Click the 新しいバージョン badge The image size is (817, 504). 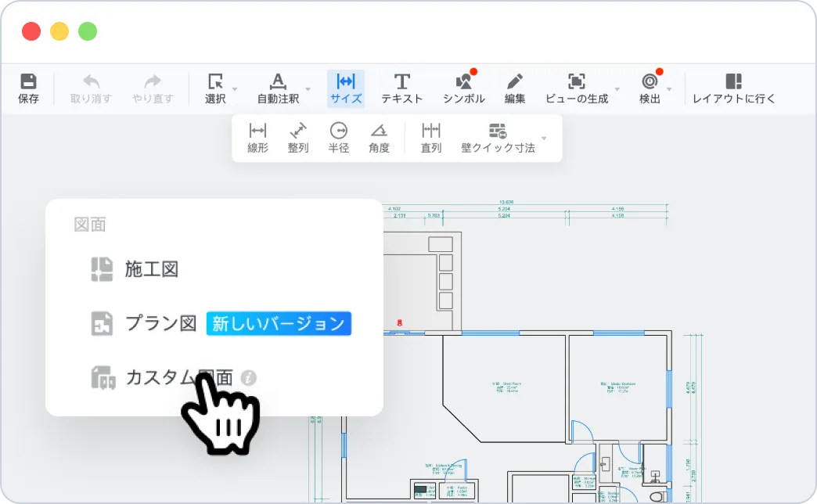coord(279,324)
